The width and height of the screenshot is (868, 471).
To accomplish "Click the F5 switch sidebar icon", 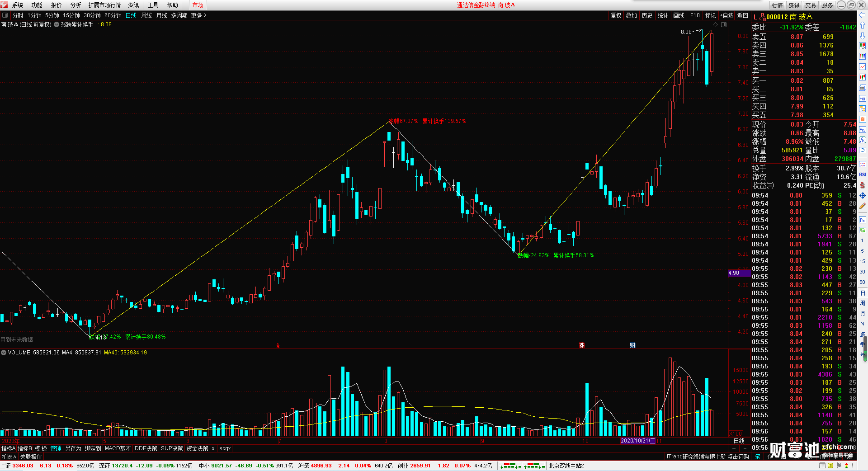I will tap(863, 220).
